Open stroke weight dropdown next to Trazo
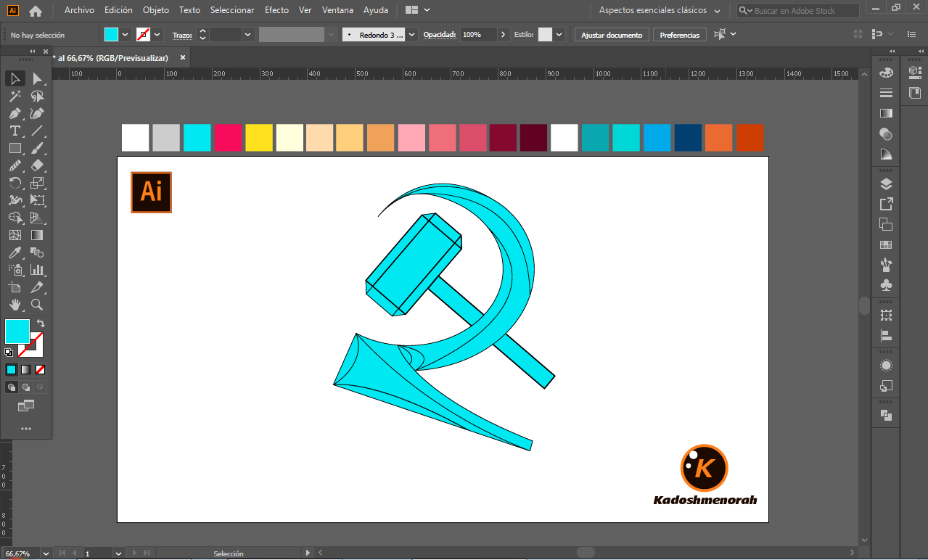Viewport: 928px width, 560px height. [248, 35]
